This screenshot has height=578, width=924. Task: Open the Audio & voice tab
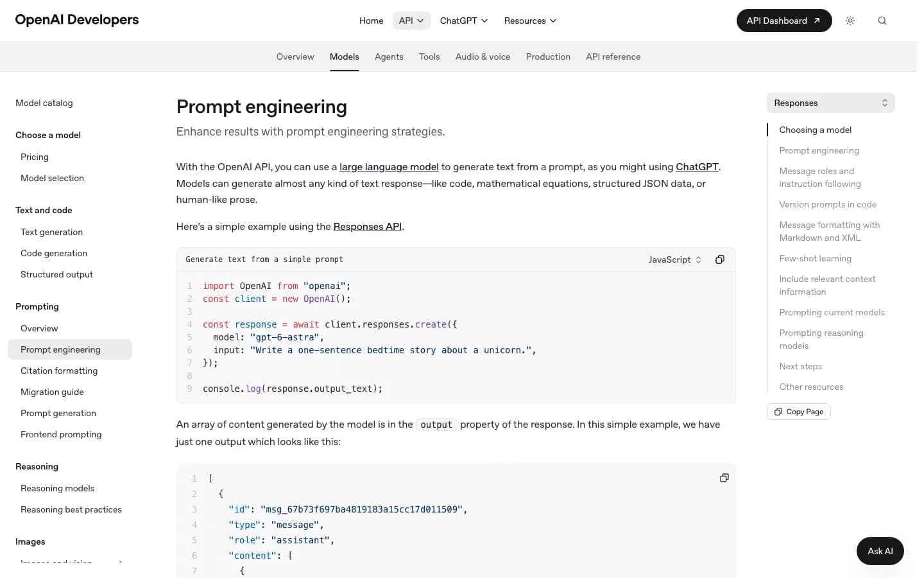pos(483,57)
